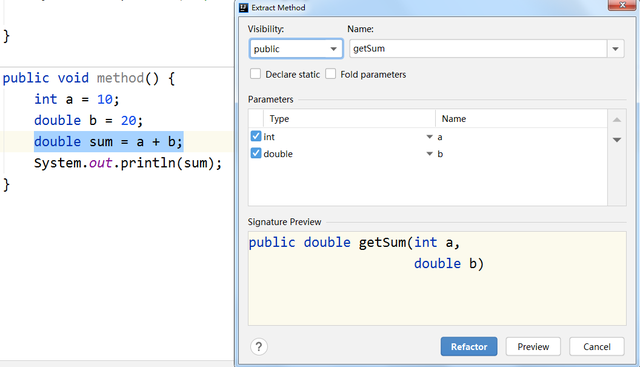Expand the Name field history dropdown arrow
640x367 pixels.
tap(615, 49)
